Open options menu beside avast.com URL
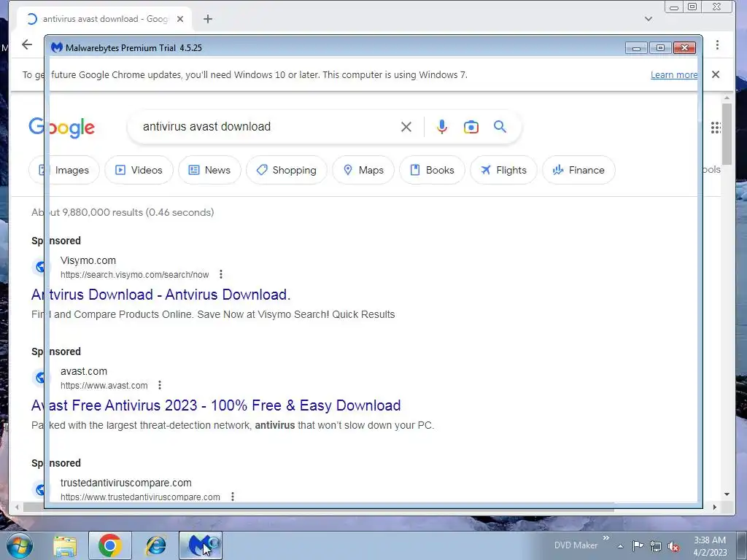The image size is (747, 560). pyautogui.click(x=160, y=385)
